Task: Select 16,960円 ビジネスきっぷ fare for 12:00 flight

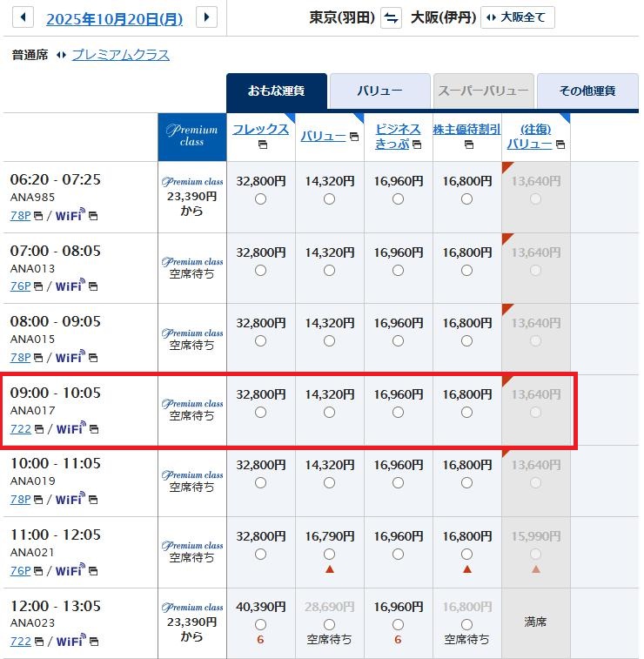Action: coord(398,624)
